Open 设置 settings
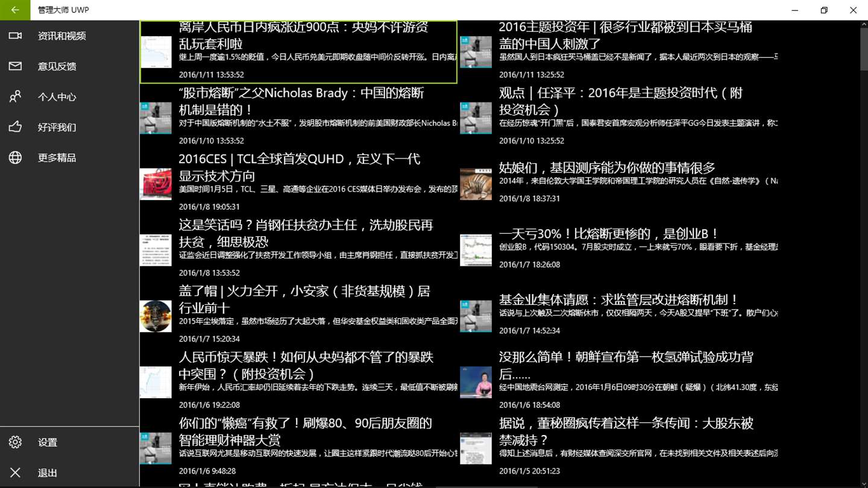 click(x=69, y=442)
